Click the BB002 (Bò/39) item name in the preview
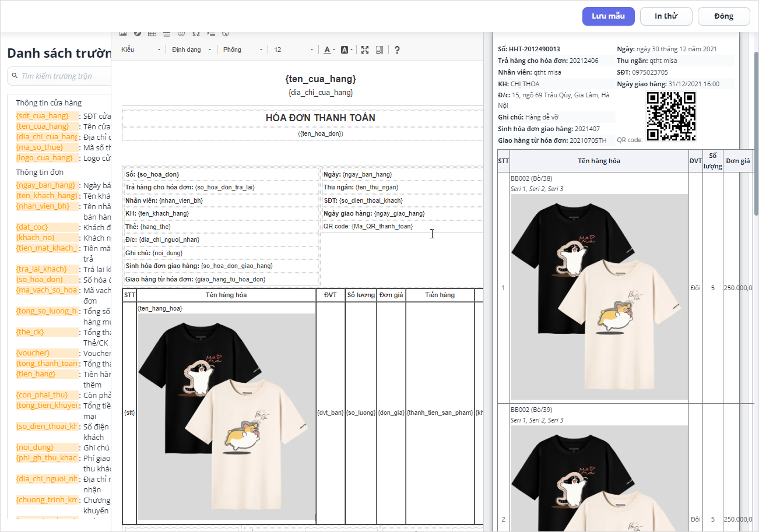Viewport: 759px width, 532px height. 531,410
